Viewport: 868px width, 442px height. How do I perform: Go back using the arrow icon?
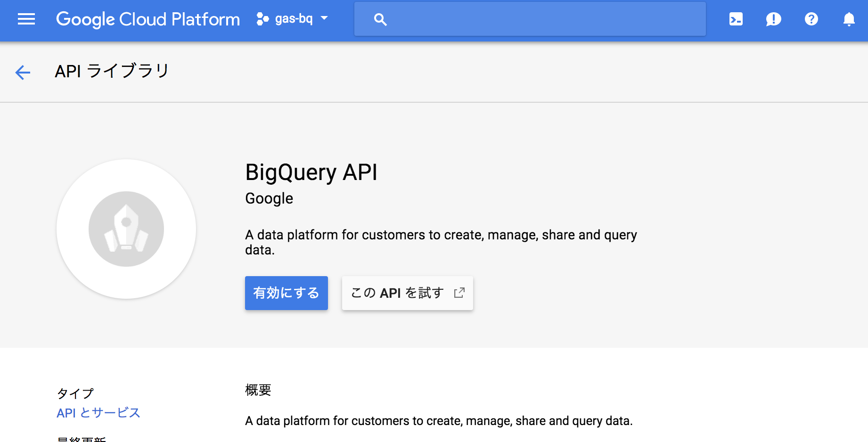pyautogui.click(x=23, y=72)
